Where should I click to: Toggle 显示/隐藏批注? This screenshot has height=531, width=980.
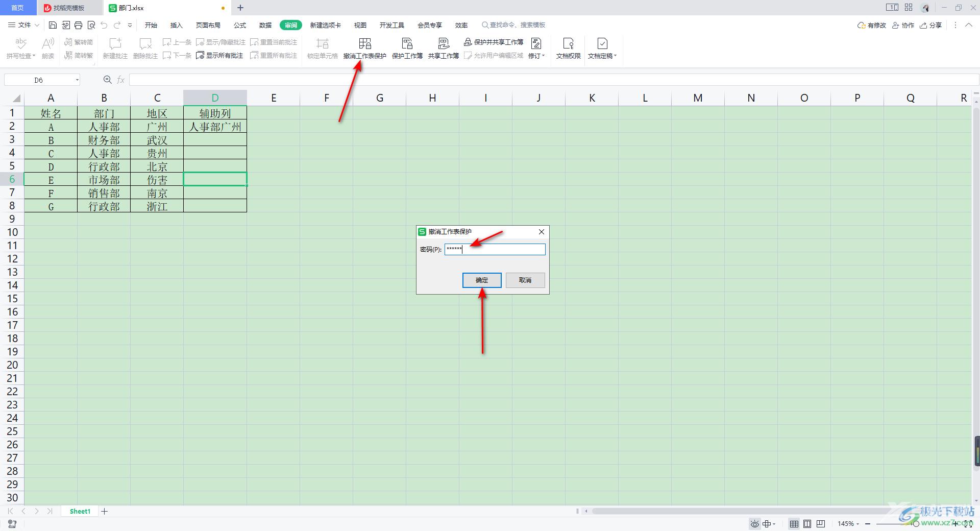click(221, 42)
